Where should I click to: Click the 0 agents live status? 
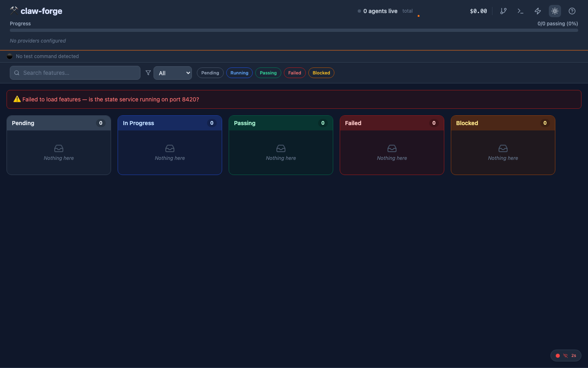[x=380, y=11]
